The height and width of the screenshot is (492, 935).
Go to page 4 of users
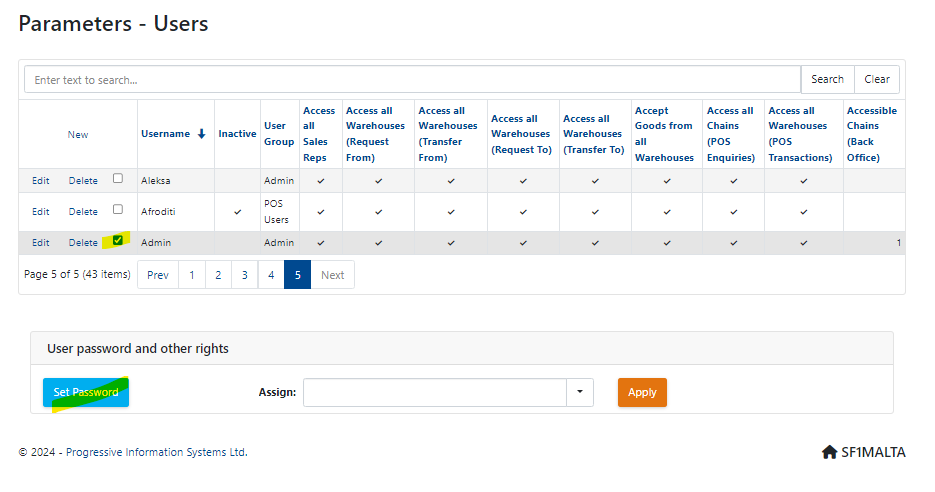[271, 275]
